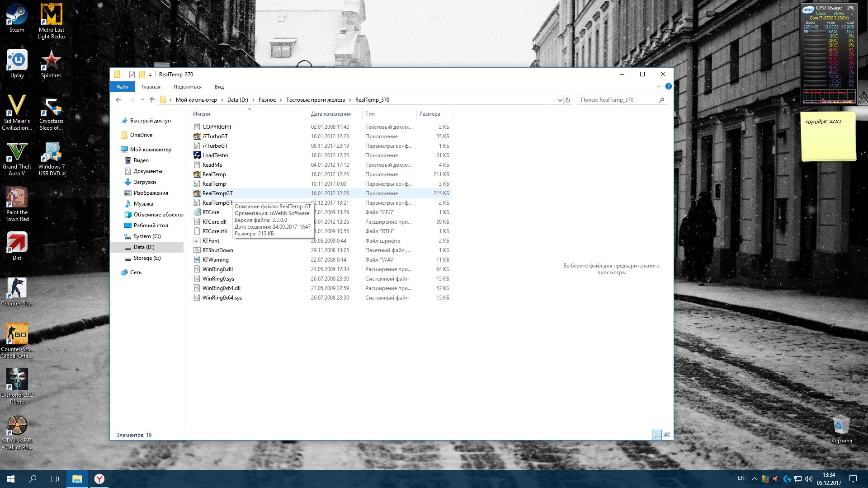Open Yandex Browser from taskbar
Screen dimensions: 868x488
[x=99, y=479]
